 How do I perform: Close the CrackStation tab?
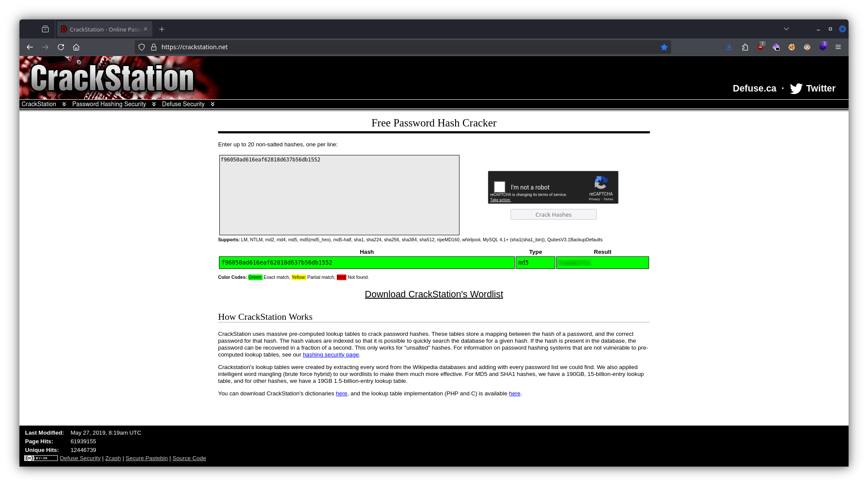click(146, 29)
